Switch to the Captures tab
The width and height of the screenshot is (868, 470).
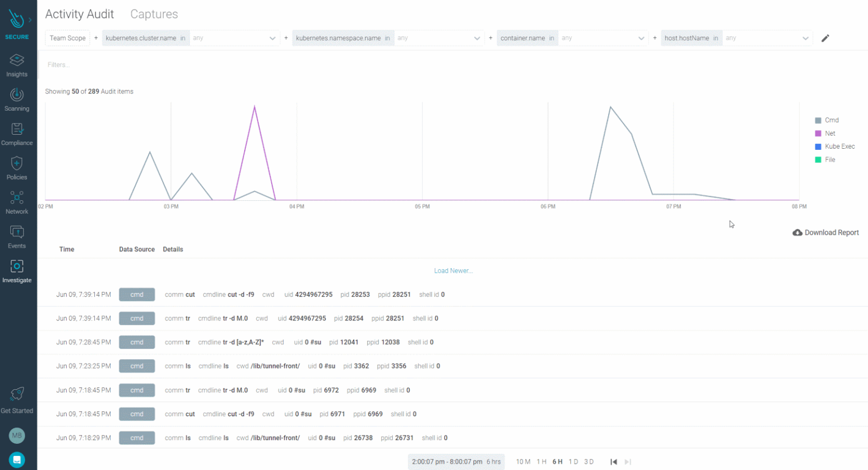click(154, 14)
